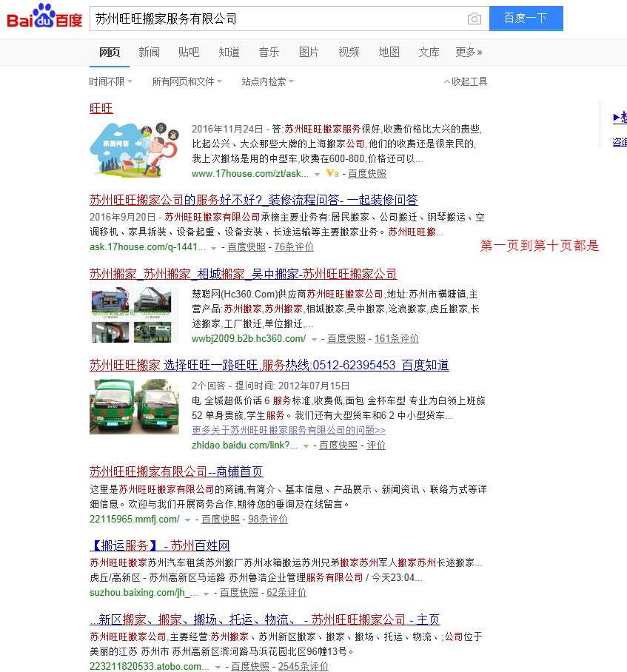Expand the 站点内检索 dropdown

coord(268,81)
